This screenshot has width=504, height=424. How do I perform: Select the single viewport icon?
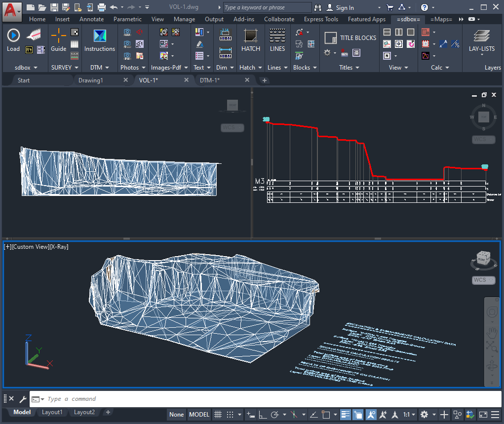pyautogui.click(x=411, y=32)
